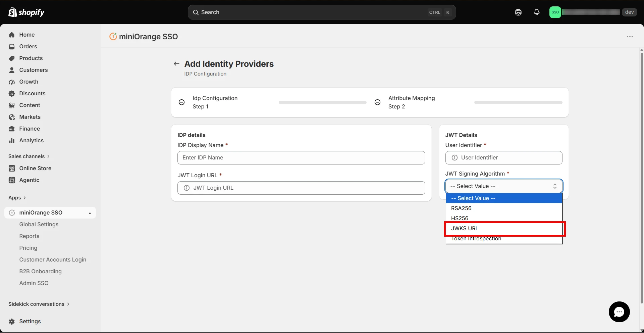
Task: Click the Content image icon
Action: pyautogui.click(x=12, y=105)
